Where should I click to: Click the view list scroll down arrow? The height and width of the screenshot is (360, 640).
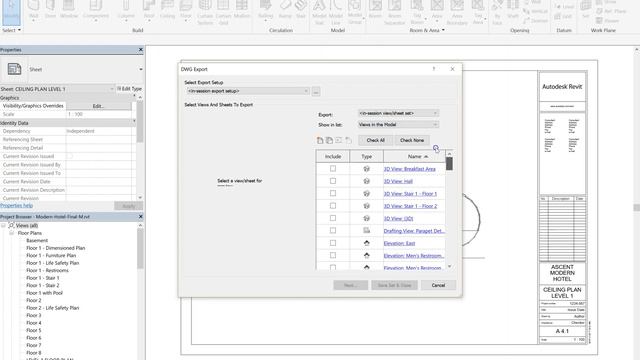tap(449, 267)
